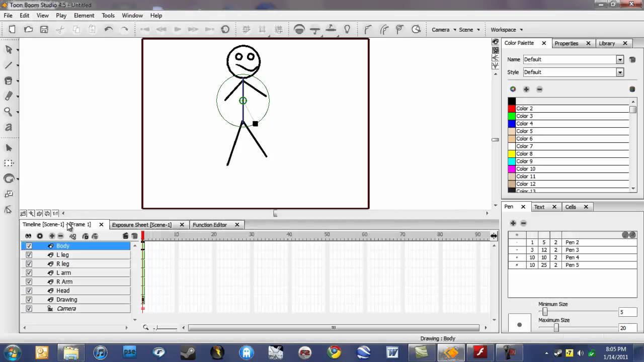The height and width of the screenshot is (362, 644).
Task: Click the 1:1 reset zoom icon
Action: pos(55,214)
